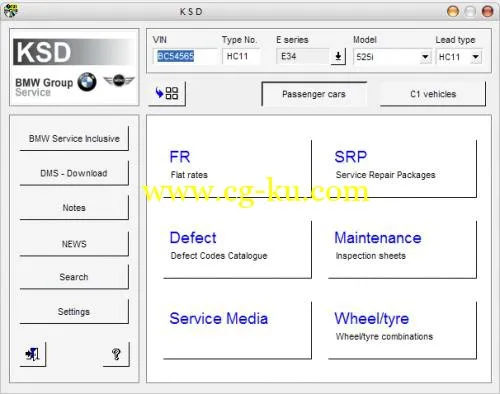Click the Type No. field HC11
The image size is (500, 394).
coord(241,56)
